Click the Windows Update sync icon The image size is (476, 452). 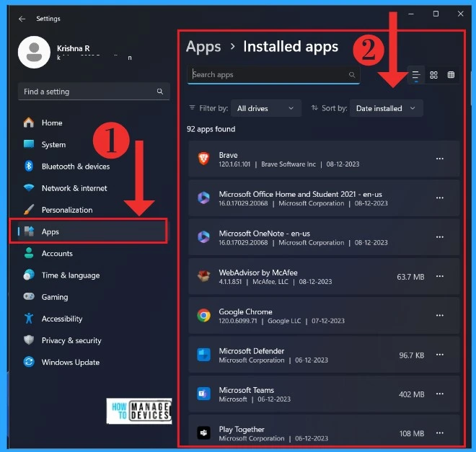point(29,362)
